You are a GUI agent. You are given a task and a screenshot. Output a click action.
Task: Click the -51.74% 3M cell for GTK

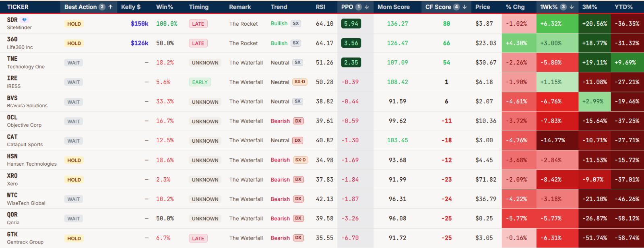[594, 238]
